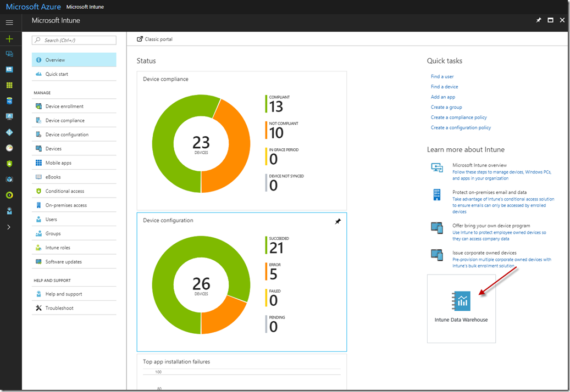Screen dimensions: 570x392
Task: Click the blue diamond icon in Azure sidebar
Action: click(x=9, y=132)
